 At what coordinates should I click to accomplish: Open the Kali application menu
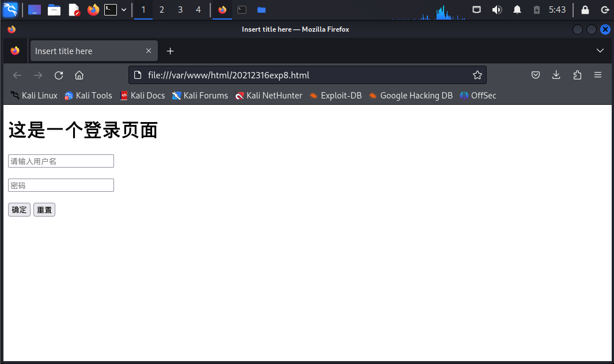10,9
